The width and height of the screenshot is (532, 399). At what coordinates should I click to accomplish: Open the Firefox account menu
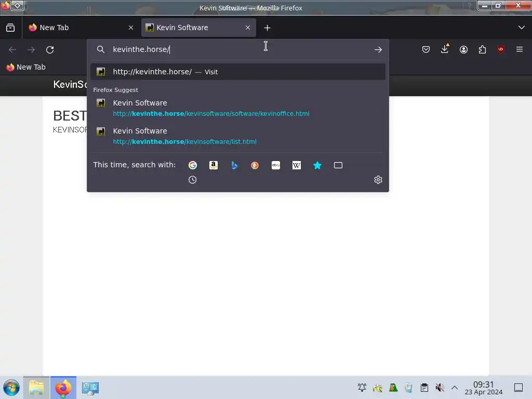click(x=463, y=49)
